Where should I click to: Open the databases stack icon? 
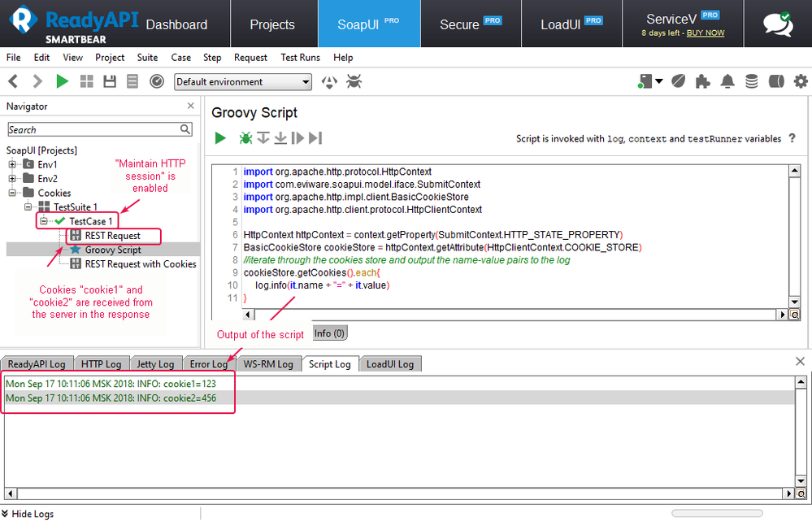click(x=752, y=81)
